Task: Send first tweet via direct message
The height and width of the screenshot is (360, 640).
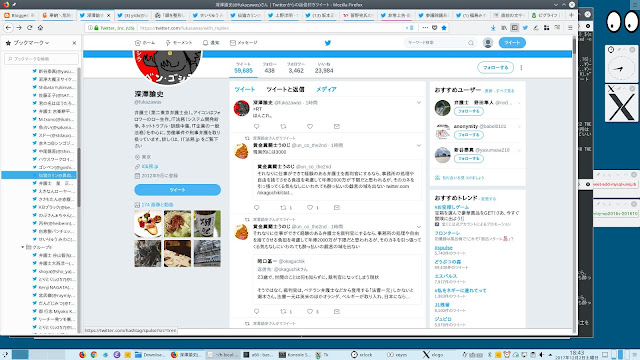Action: (x=336, y=127)
